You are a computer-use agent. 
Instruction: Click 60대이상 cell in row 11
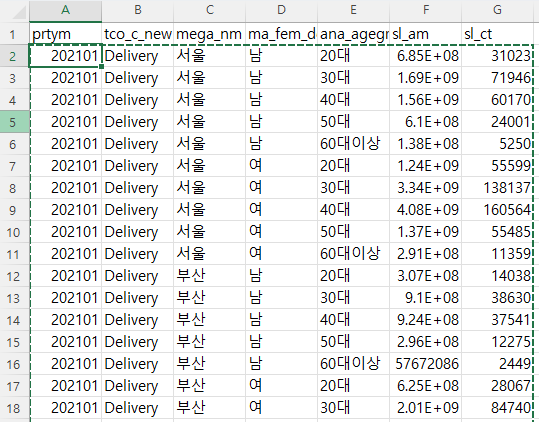click(x=353, y=254)
